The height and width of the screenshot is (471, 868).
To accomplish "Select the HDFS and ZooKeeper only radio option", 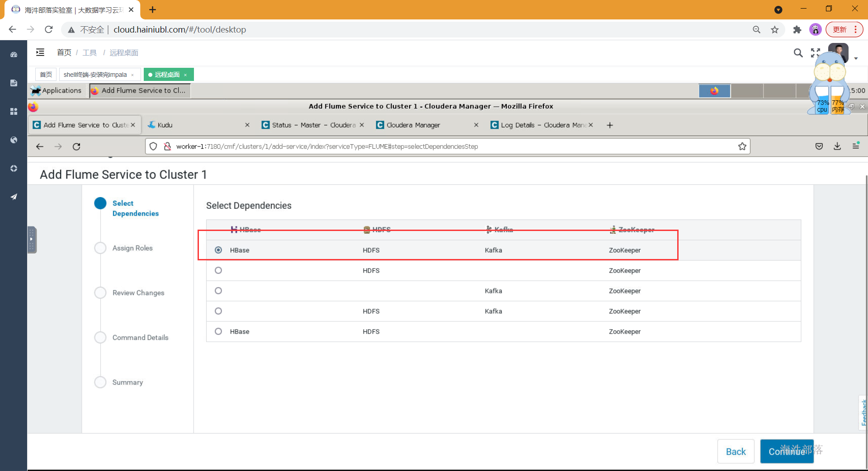I will pyautogui.click(x=218, y=270).
